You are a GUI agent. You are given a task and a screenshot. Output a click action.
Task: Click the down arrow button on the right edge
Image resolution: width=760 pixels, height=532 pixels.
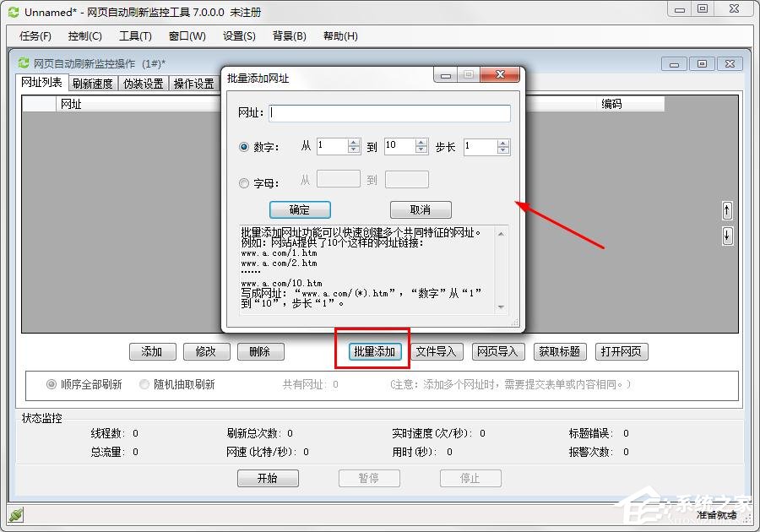[x=727, y=236]
